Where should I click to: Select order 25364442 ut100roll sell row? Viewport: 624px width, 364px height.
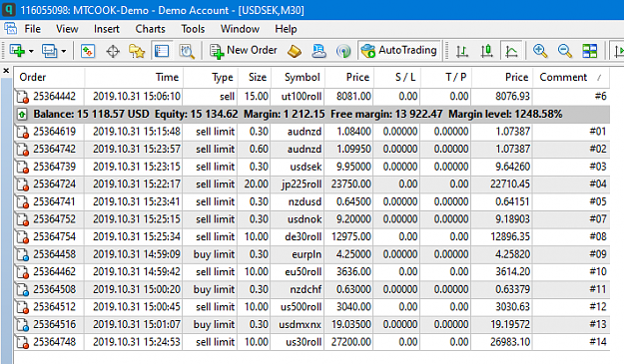point(312,96)
